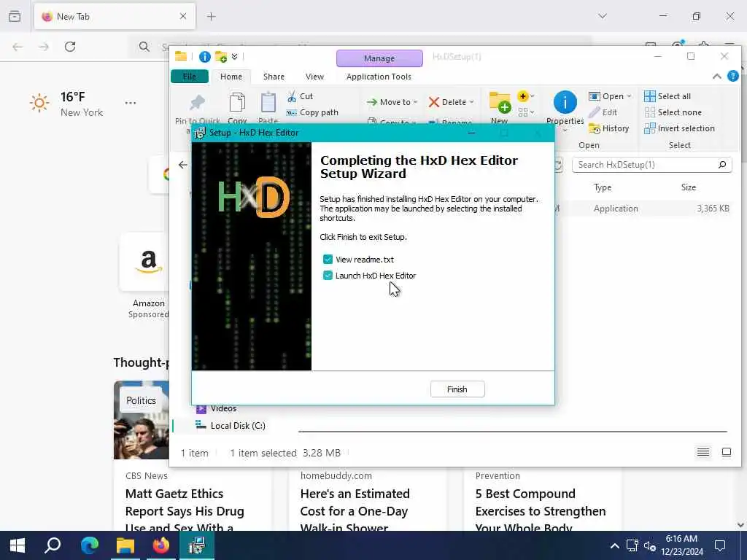Image resolution: width=747 pixels, height=560 pixels.
Task: Sort files by Type column
Action: coord(603,187)
